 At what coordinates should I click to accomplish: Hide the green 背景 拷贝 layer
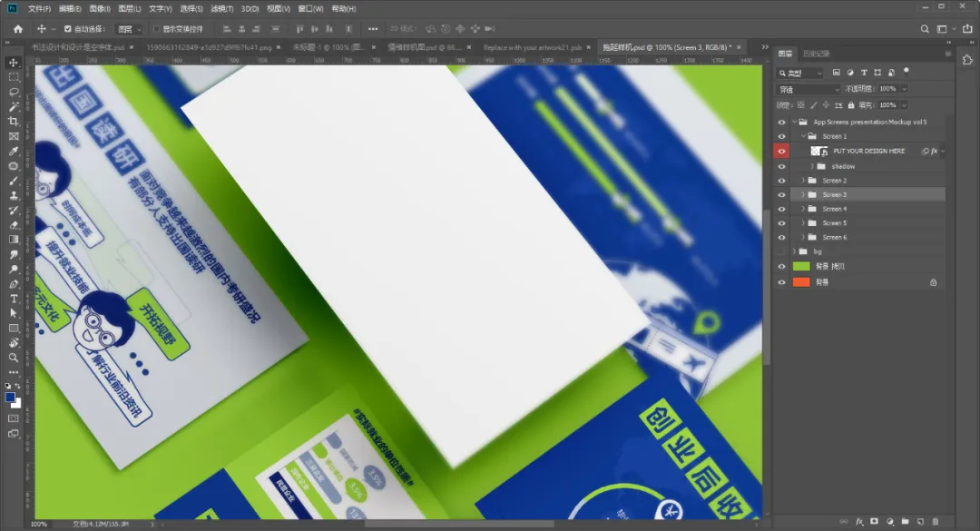point(781,267)
